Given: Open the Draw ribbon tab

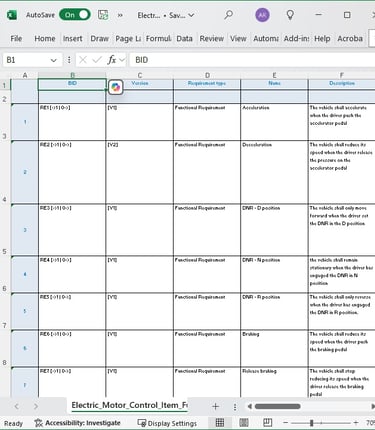Looking at the screenshot, I should tap(99, 39).
